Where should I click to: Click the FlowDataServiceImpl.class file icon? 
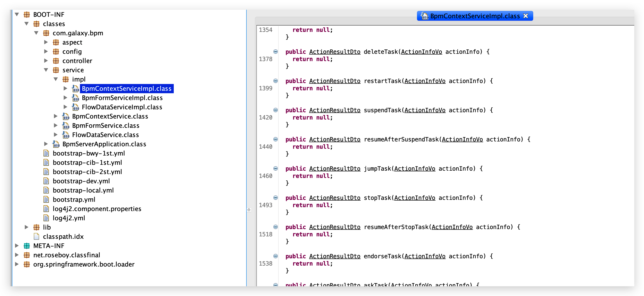[76, 107]
